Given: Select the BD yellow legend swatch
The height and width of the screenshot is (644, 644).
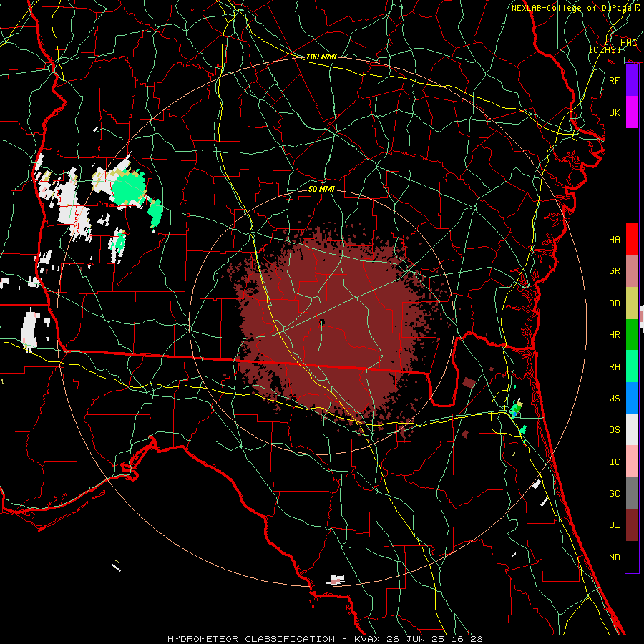Looking at the screenshot, I should pos(632,303).
